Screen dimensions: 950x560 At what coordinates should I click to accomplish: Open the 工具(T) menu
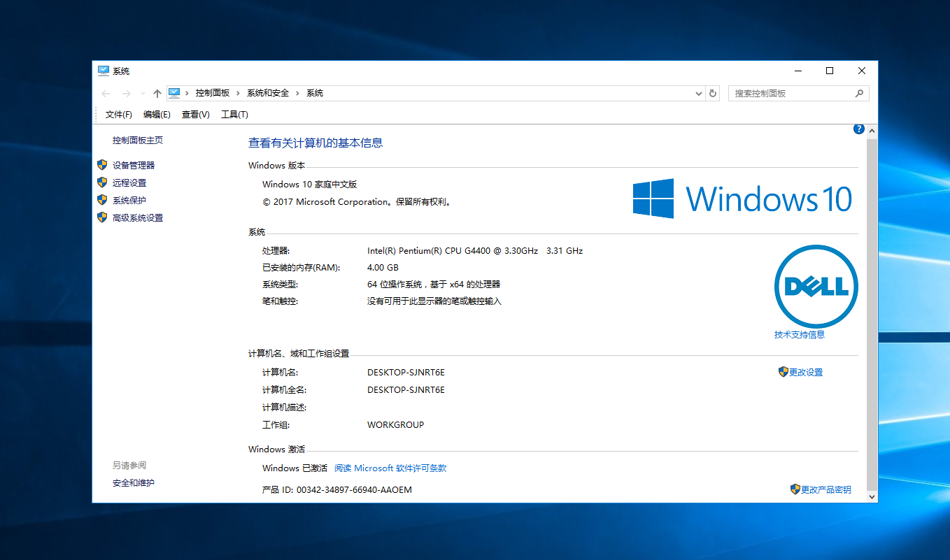[234, 115]
